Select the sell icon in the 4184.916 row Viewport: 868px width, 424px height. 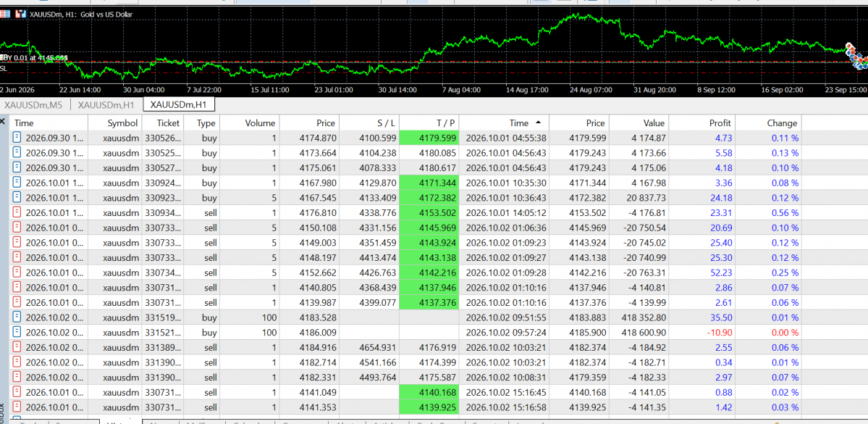(17, 347)
